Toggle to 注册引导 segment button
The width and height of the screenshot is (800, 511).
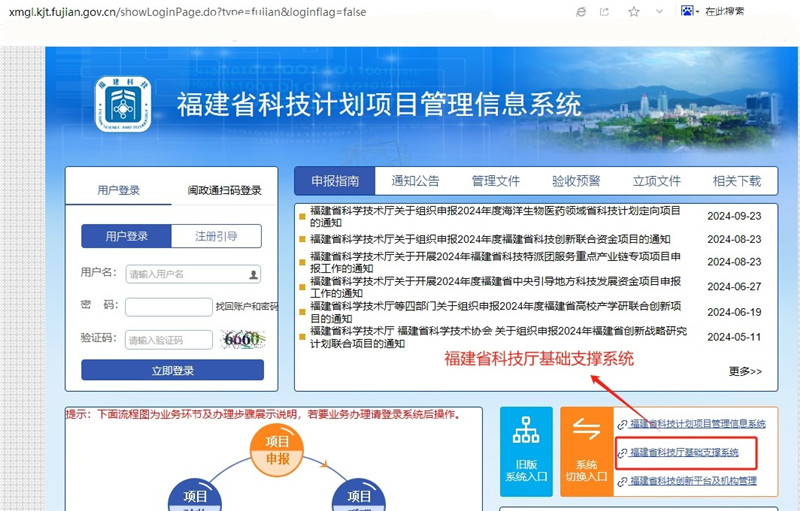coord(216,236)
